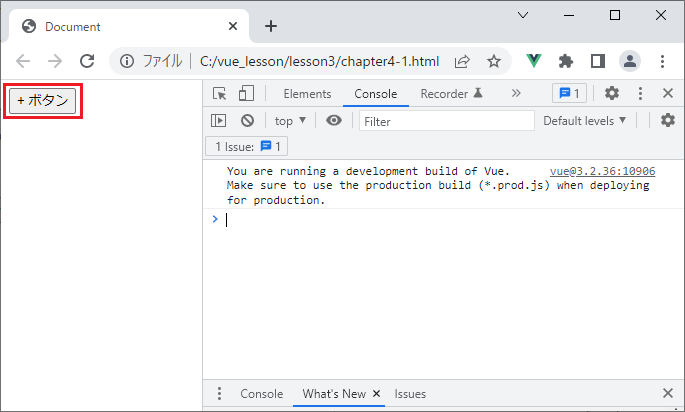Open the profile avatar menu

[x=630, y=61]
